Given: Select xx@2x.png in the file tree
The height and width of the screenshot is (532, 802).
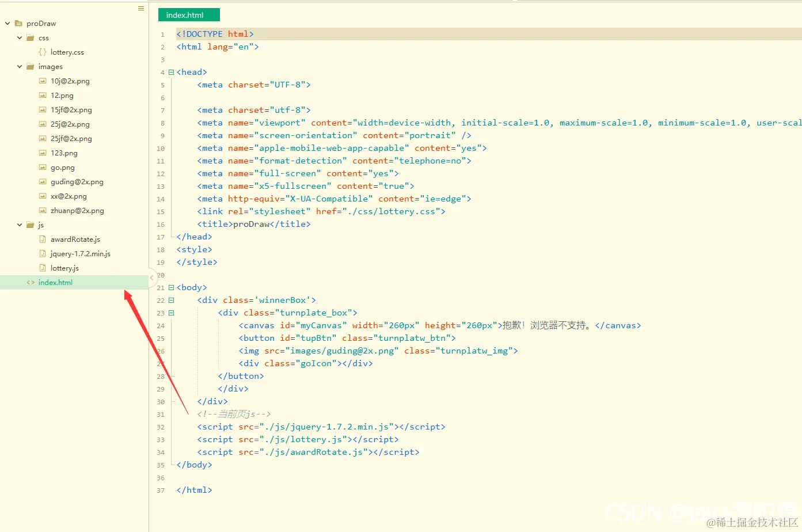Looking at the screenshot, I should click(69, 196).
